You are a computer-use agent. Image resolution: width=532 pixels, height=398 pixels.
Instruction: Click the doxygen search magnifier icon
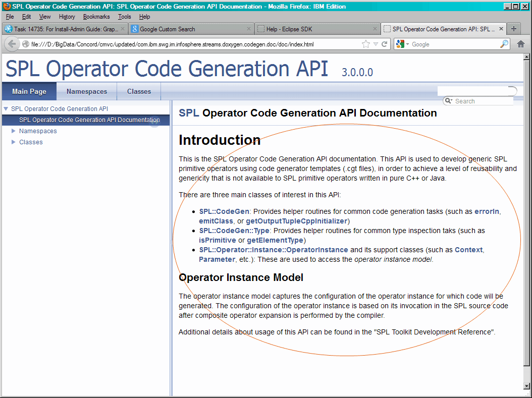449,101
